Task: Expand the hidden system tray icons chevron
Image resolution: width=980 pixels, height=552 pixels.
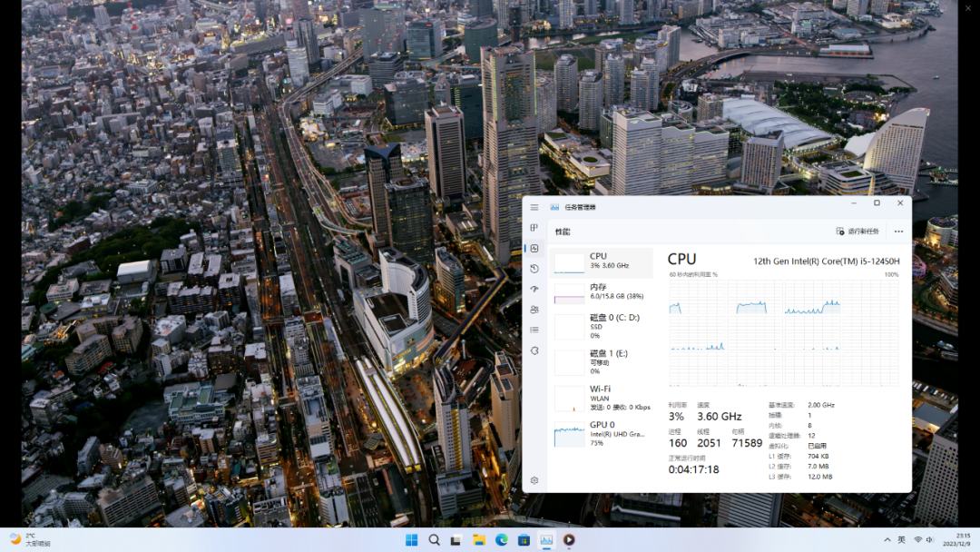Action: tap(887, 539)
